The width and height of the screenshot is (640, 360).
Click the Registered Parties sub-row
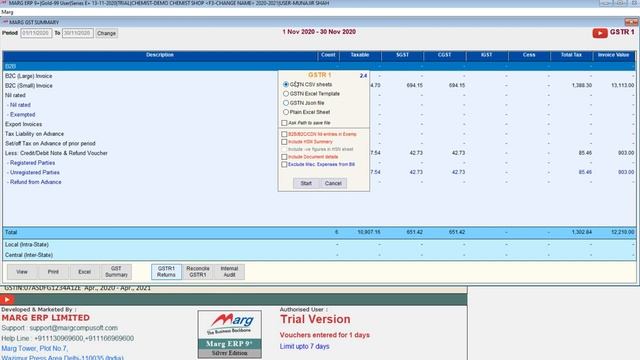click(319, 163)
